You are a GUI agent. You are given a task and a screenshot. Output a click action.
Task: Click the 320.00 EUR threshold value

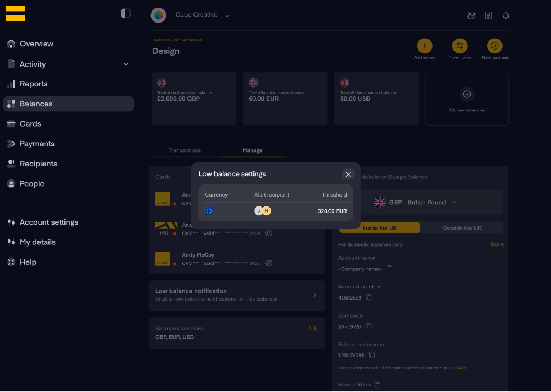click(x=332, y=211)
